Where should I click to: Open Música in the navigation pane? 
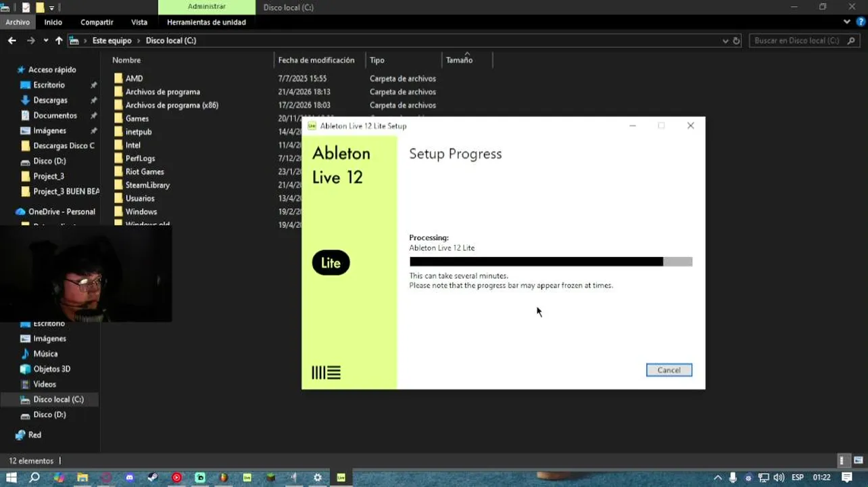click(45, 354)
